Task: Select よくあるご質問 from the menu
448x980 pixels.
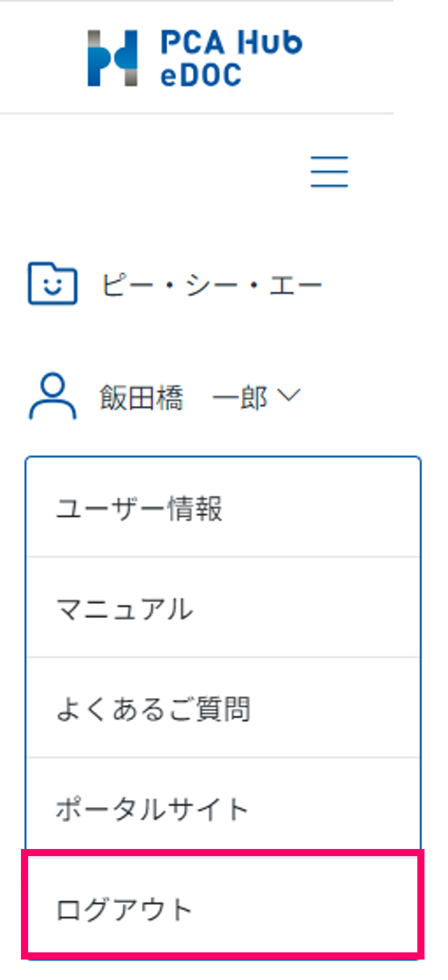Action: coord(153,709)
